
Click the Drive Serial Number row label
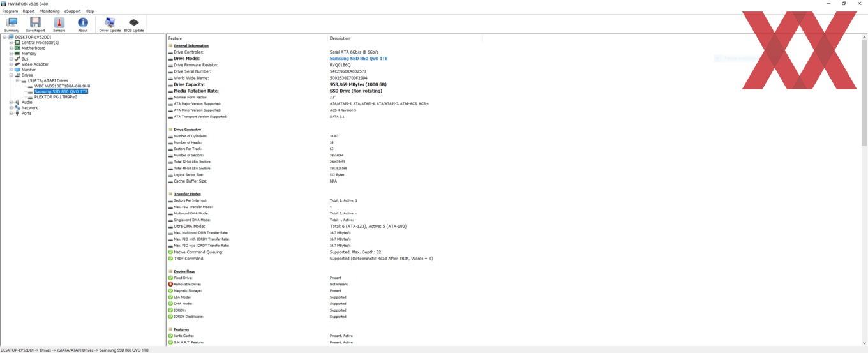pos(192,71)
